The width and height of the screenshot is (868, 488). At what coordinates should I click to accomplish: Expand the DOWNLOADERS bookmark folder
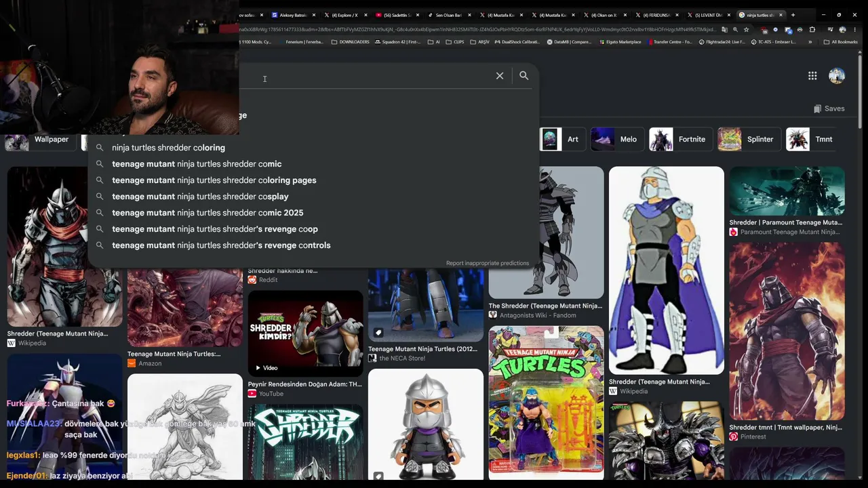point(350,42)
